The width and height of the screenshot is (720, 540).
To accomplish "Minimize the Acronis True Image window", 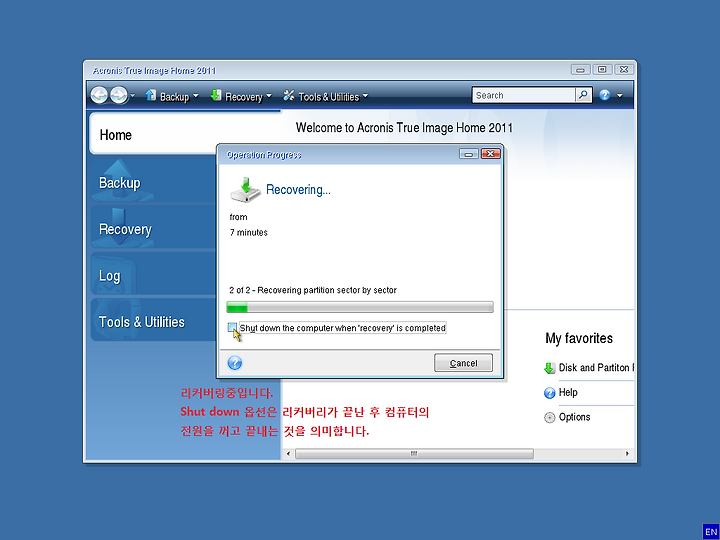I will [x=580, y=69].
